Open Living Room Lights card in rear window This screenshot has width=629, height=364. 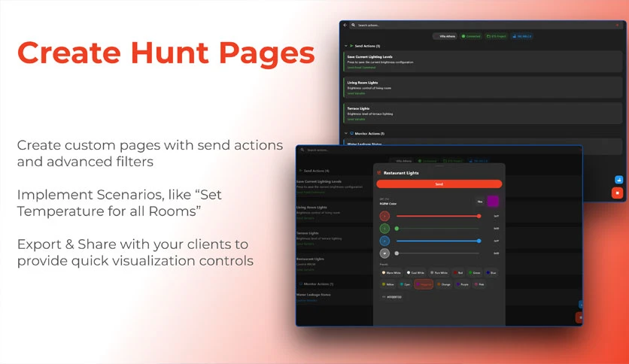[483, 87]
